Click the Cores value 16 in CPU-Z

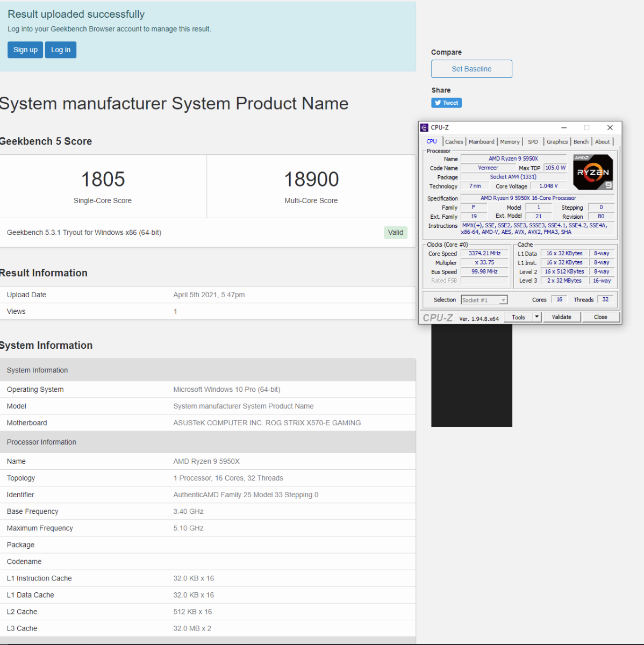pyautogui.click(x=559, y=299)
